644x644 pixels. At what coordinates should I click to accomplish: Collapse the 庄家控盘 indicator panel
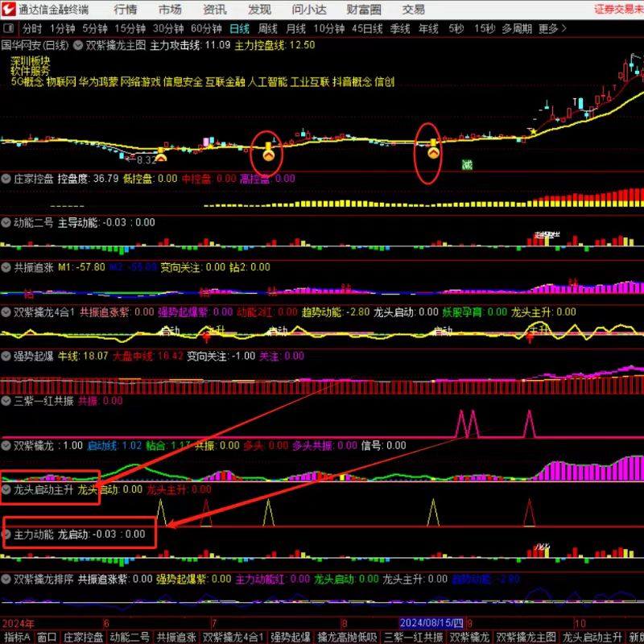pos(6,179)
